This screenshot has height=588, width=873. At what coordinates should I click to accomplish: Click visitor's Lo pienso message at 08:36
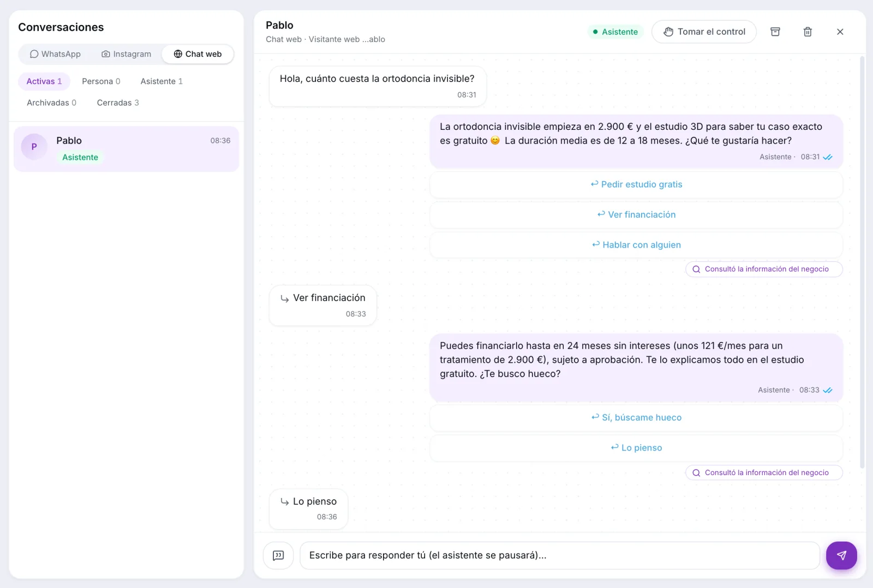pyautogui.click(x=309, y=509)
